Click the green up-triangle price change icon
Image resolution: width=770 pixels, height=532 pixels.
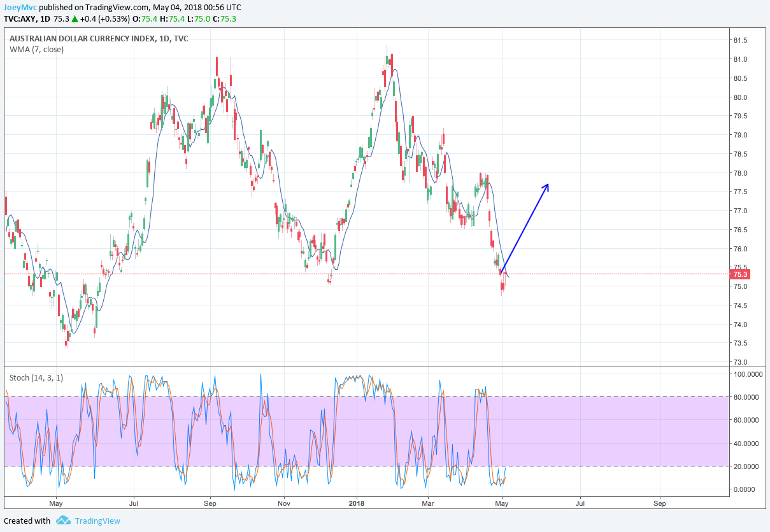[x=75, y=19]
